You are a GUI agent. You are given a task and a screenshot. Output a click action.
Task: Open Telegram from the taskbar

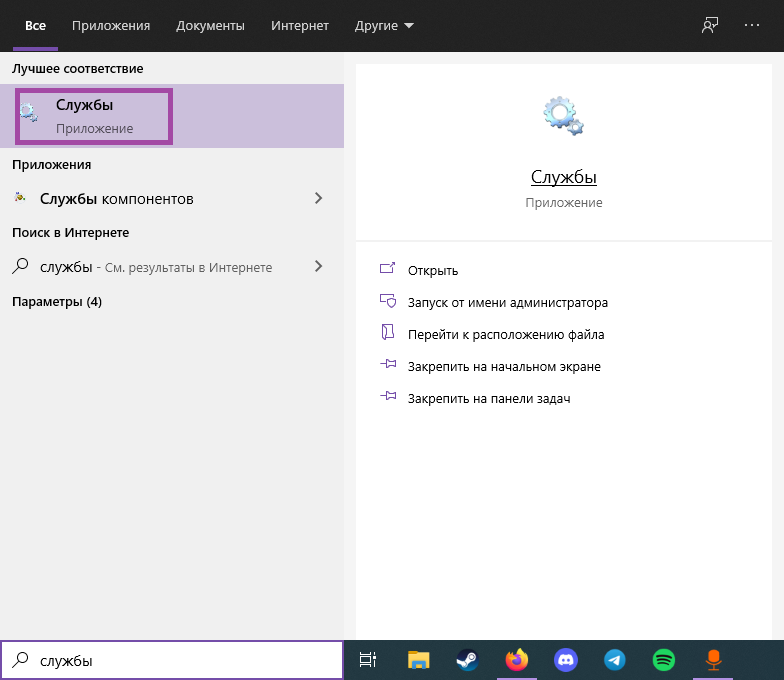click(614, 660)
